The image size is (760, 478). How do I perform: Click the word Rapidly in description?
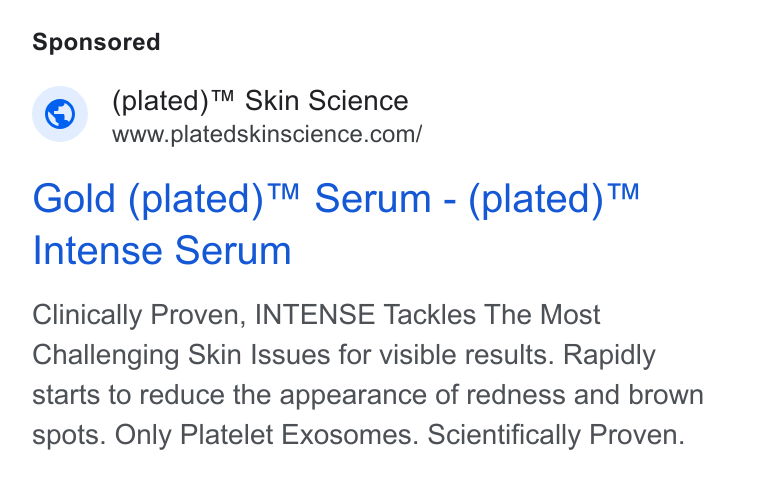(x=609, y=355)
